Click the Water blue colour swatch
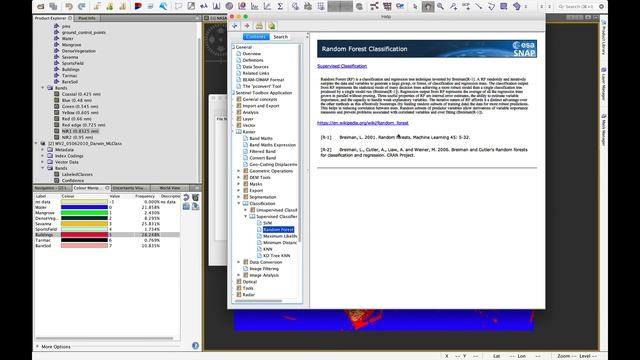This screenshot has width=640, height=360. [84, 207]
